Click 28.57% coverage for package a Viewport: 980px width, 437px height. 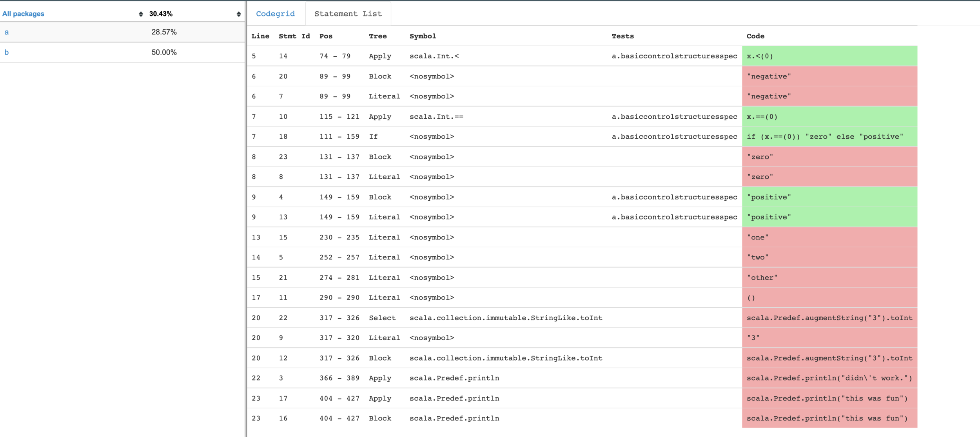(x=164, y=32)
